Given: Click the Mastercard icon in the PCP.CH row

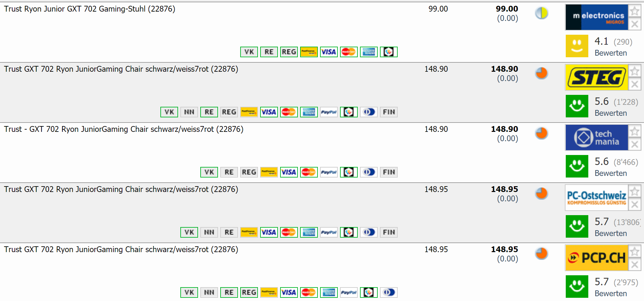Looking at the screenshot, I should click(309, 292).
